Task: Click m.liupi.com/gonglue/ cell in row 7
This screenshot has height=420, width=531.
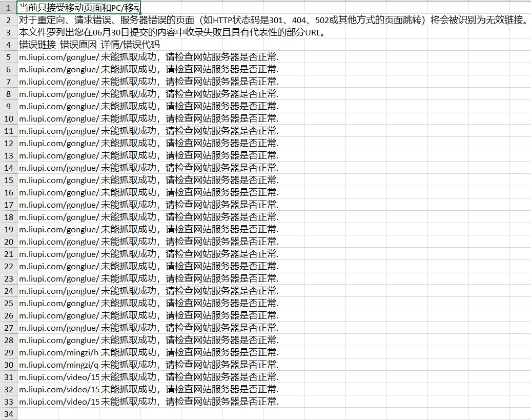Action: pos(58,82)
